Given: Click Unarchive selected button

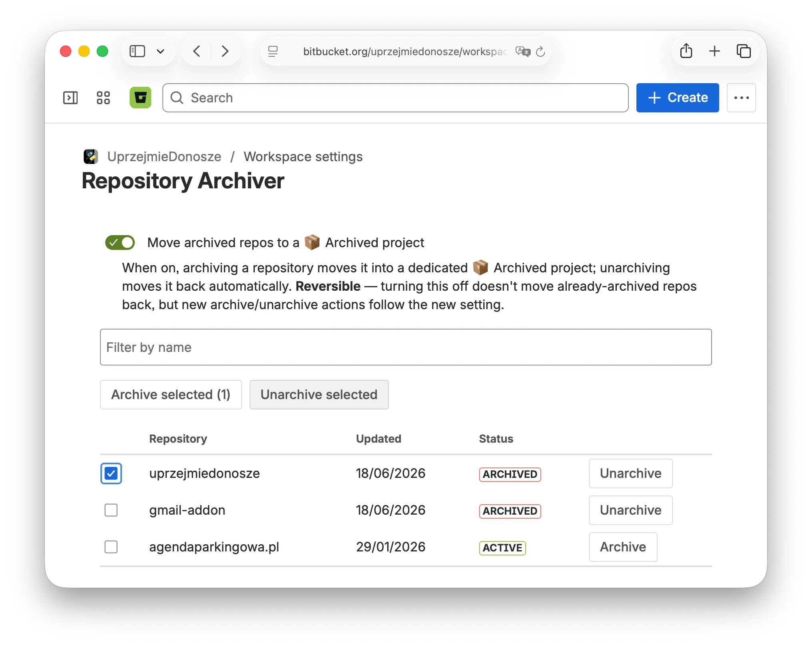Looking at the screenshot, I should (319, 394).
